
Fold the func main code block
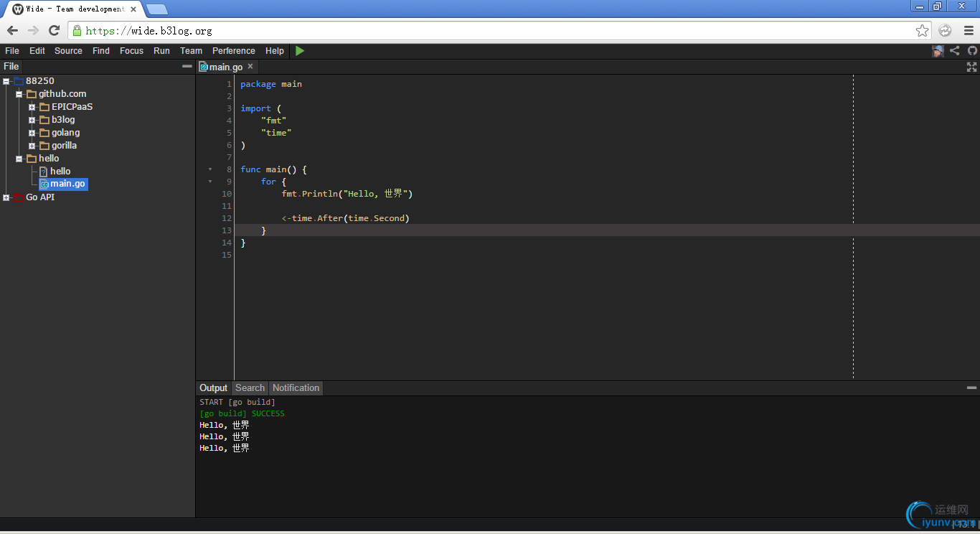210,169
